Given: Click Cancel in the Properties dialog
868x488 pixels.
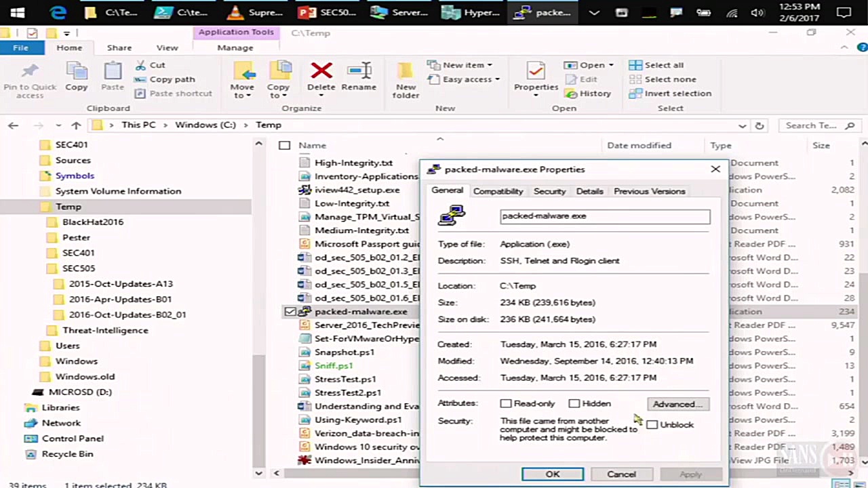Looking at the screenshot, I should click(621, 474).
